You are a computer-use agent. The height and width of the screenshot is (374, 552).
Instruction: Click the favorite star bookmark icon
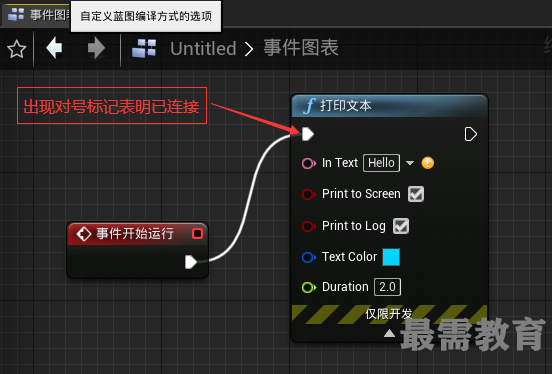click(x=17, y=49)
